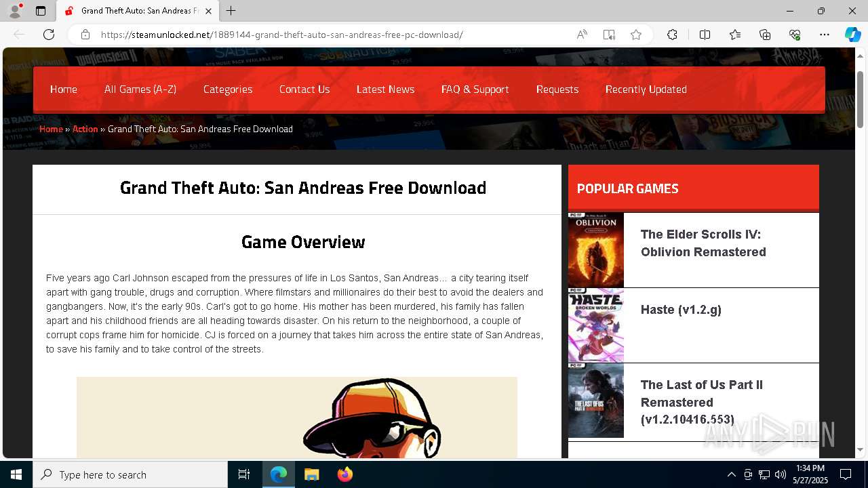Open the Requests page

pyautogui.click(x=557, y=89)
